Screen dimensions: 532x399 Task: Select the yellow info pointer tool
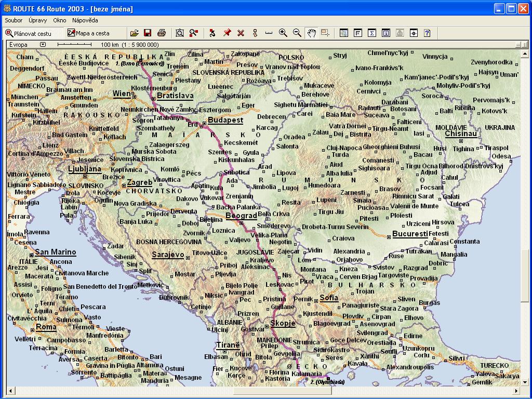point(255,33)
